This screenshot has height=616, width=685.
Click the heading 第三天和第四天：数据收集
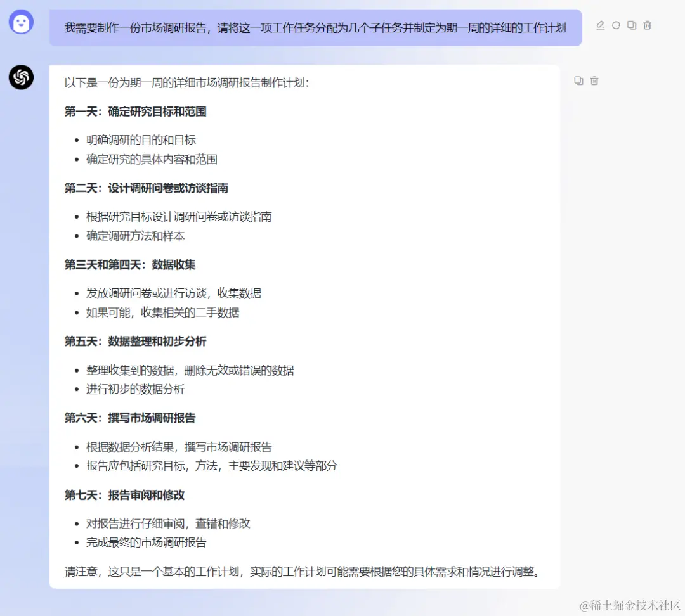click(x=129, y=265)
